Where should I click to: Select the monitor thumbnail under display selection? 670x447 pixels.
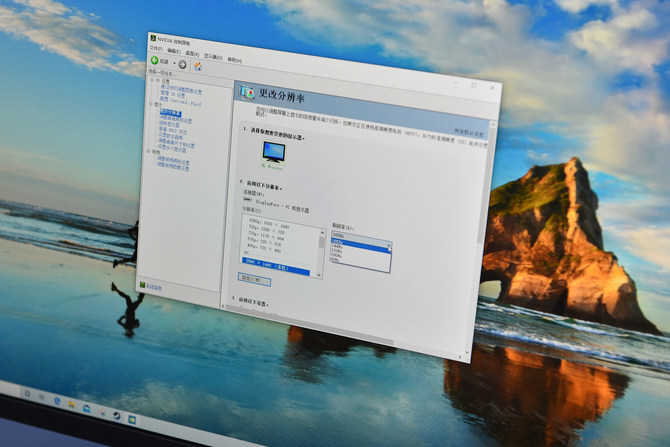pos(274,153)
